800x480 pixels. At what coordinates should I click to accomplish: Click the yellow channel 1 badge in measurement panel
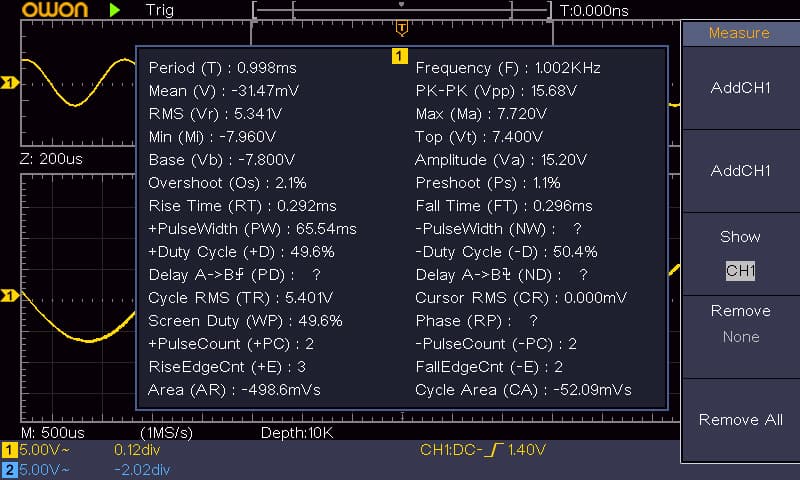pos(399,56)
